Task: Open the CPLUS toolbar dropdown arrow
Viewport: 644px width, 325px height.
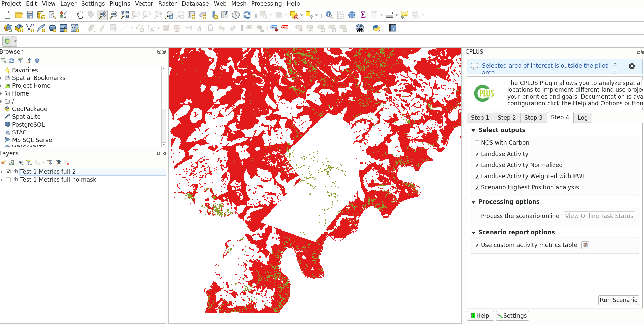Action: pos(15,41)
